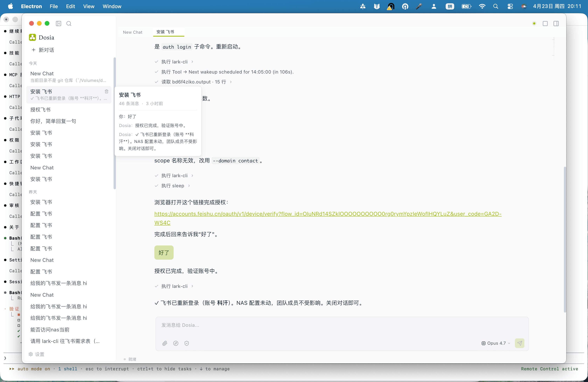Image resolution: width=588 pixels, height=382 pixels.
Task: Toggle the right side panel split icon
Action: pos(556,24)
